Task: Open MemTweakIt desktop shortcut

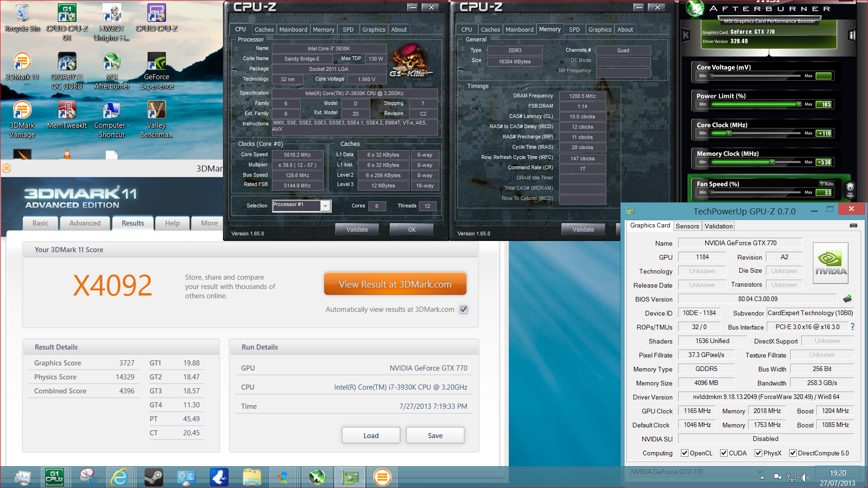Action: click(67, 115)
